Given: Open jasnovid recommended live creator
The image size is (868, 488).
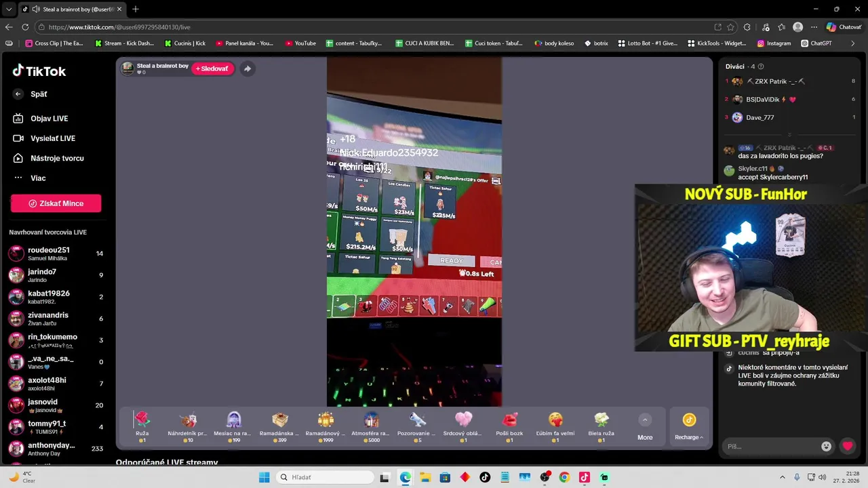Looking at the screenshot, I should (x=56, y=405).
